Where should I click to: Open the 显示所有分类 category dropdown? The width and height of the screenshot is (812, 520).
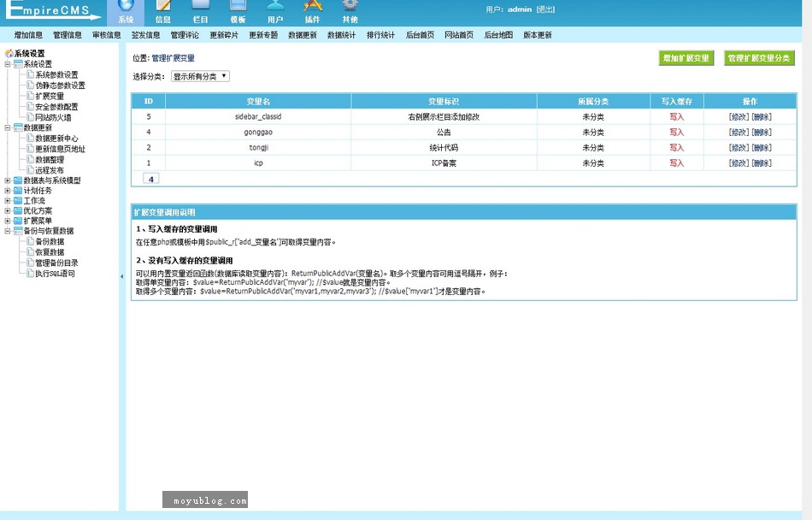(x=200, y=76)
